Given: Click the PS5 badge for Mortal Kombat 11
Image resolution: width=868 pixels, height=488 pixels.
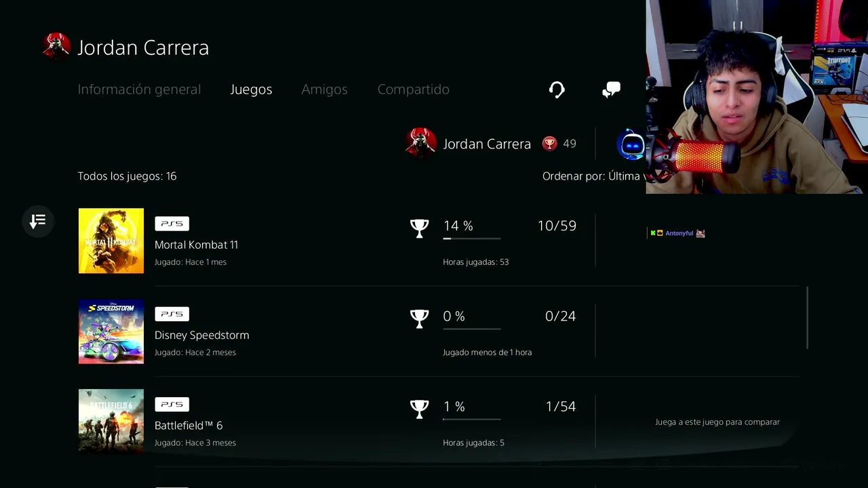Looking at the screenshot, I should point(172,224).
